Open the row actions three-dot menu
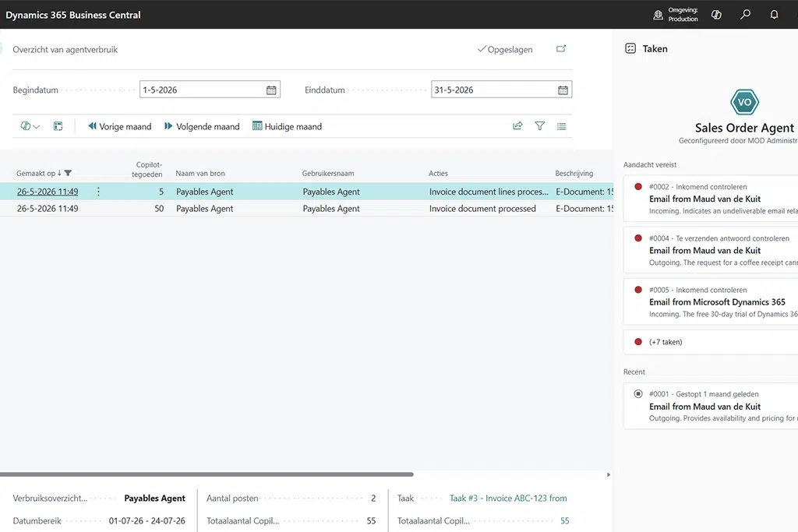 (98, 192)
